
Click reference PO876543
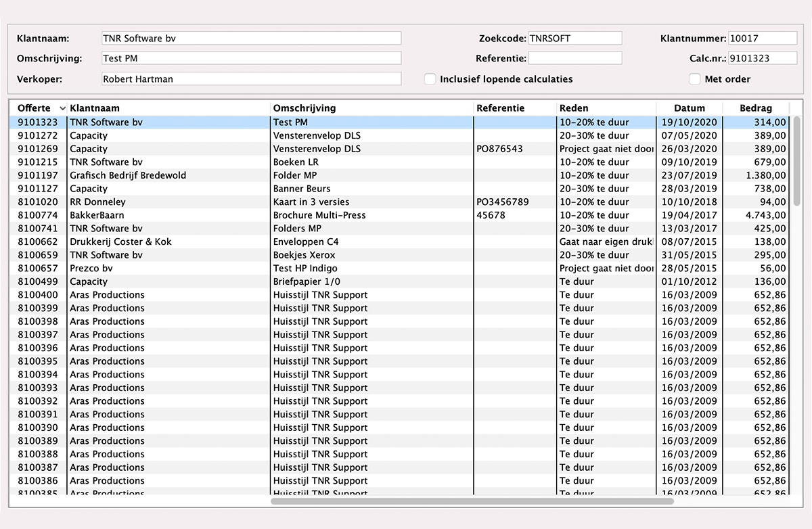(x=499, y=149)
